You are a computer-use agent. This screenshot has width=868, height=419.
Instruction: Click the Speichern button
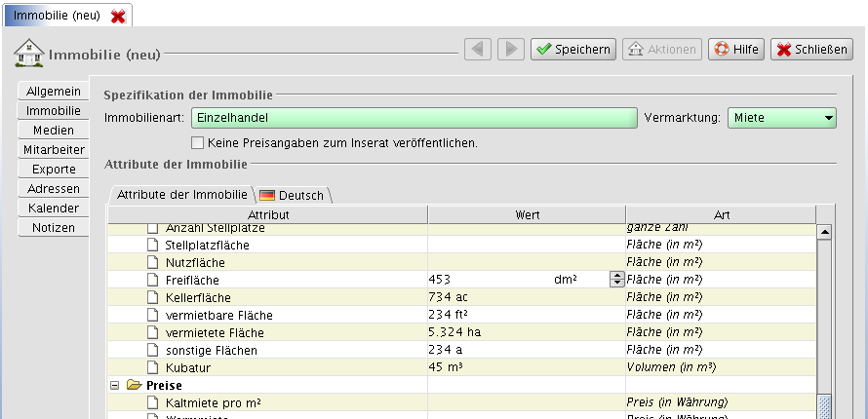pos(572,49)
